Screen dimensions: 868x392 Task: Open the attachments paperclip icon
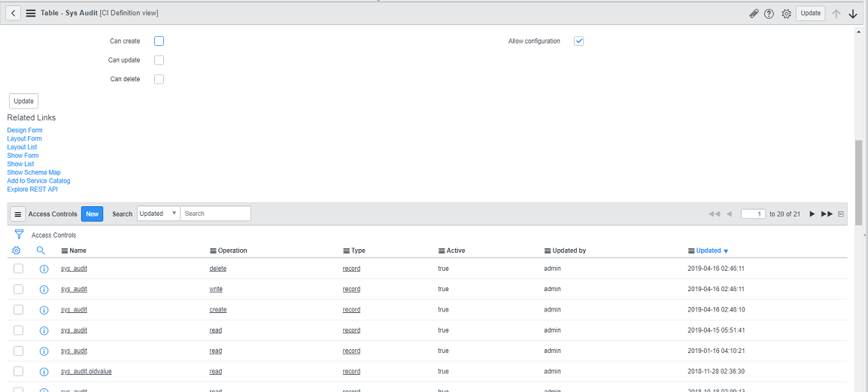754,14
